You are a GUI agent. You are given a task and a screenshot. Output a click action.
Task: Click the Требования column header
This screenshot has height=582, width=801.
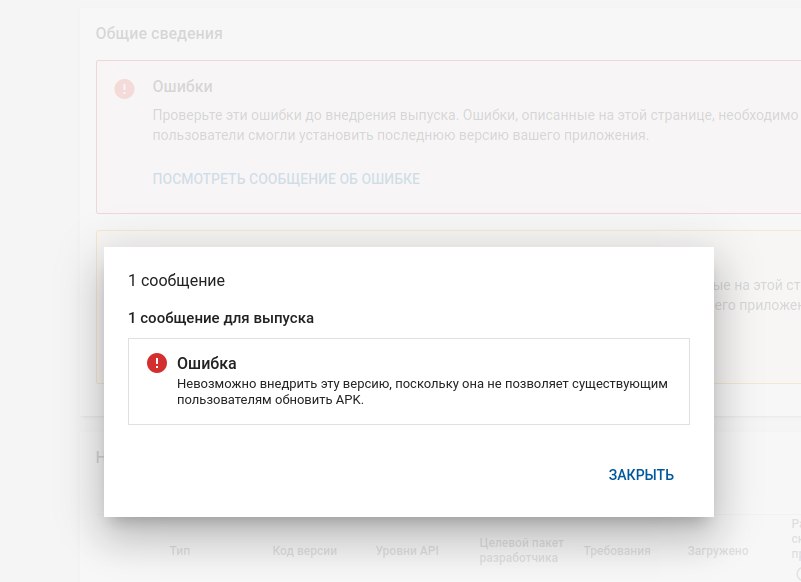pos(616,551)
